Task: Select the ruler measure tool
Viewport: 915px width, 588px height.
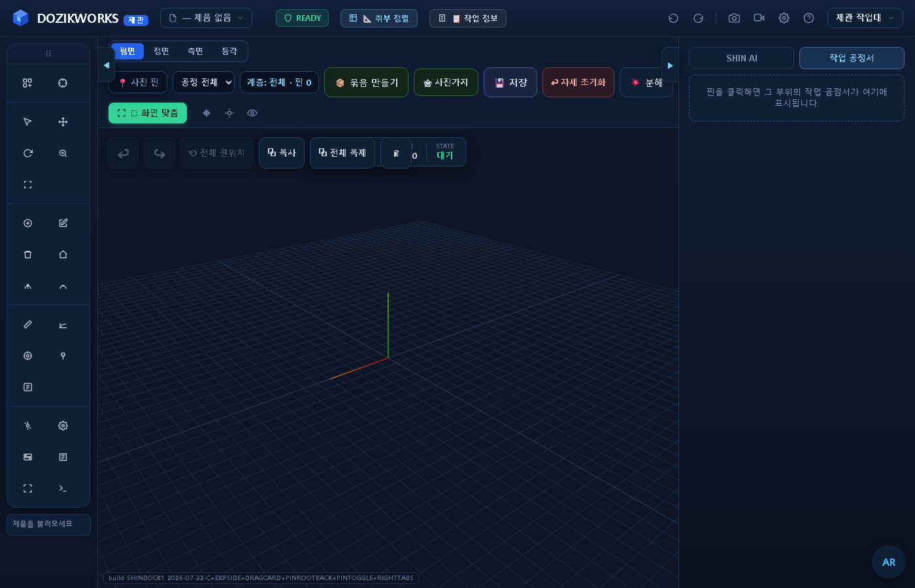Action: tap(27, 325)
